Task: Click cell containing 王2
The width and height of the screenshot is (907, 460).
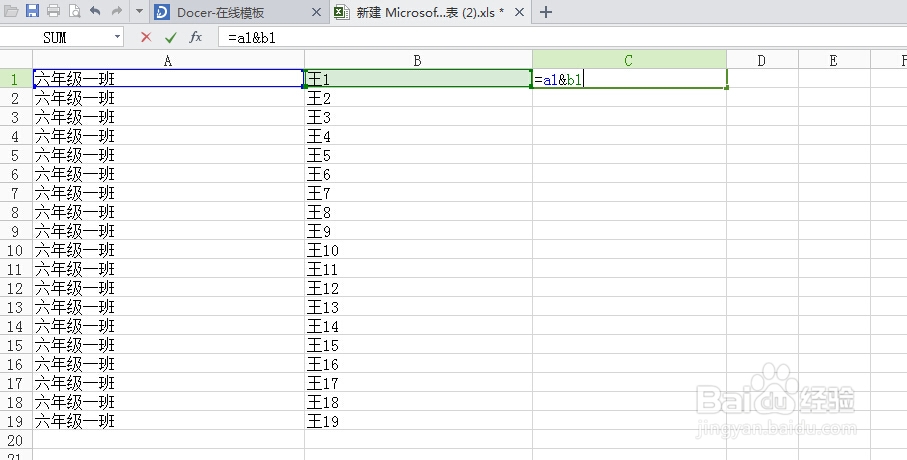Action: click(x=418, y=98)
